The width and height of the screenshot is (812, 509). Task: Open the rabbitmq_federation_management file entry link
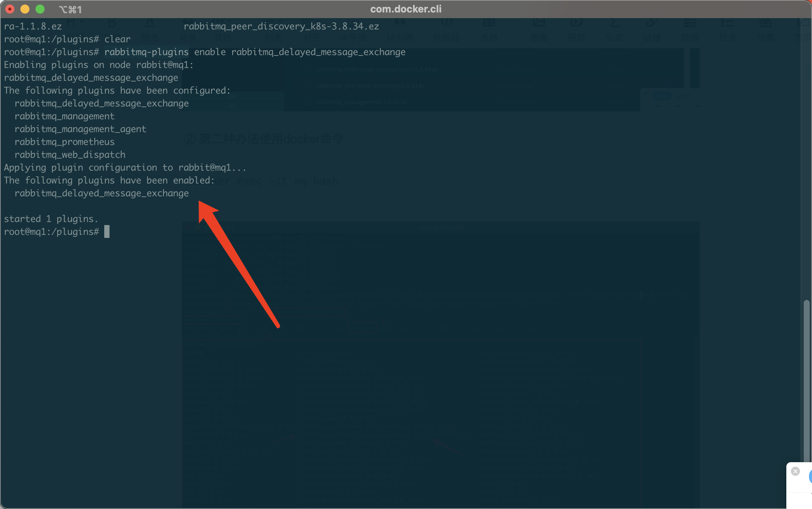(377, 69)
